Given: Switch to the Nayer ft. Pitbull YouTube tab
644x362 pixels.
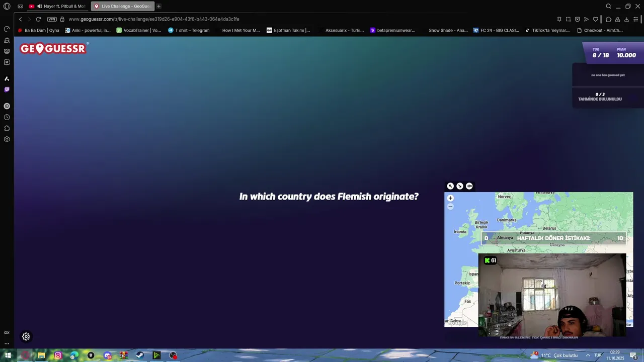Looking at the screenshot, I should click(57, 6).
